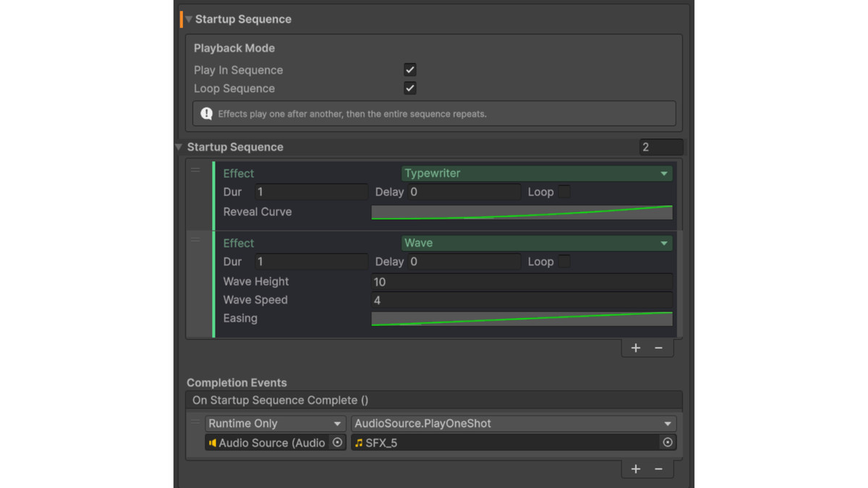The image size is (868, 488).
Task: Open the Easing curve editor
Action: point(522,319)
